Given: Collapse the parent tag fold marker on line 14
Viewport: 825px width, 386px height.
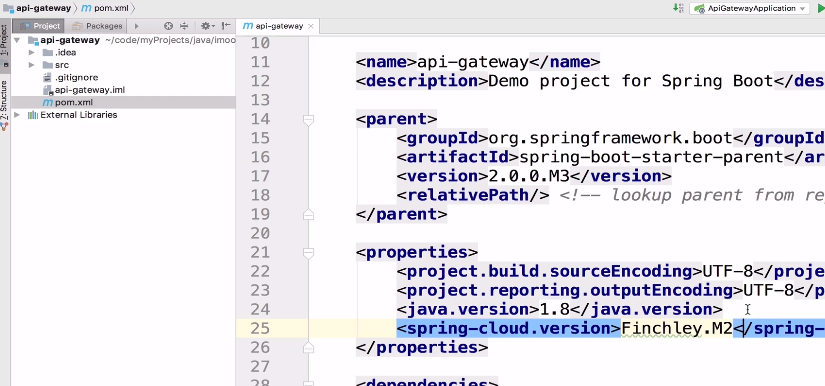Looking at the screenshot, I should (308, 119).
